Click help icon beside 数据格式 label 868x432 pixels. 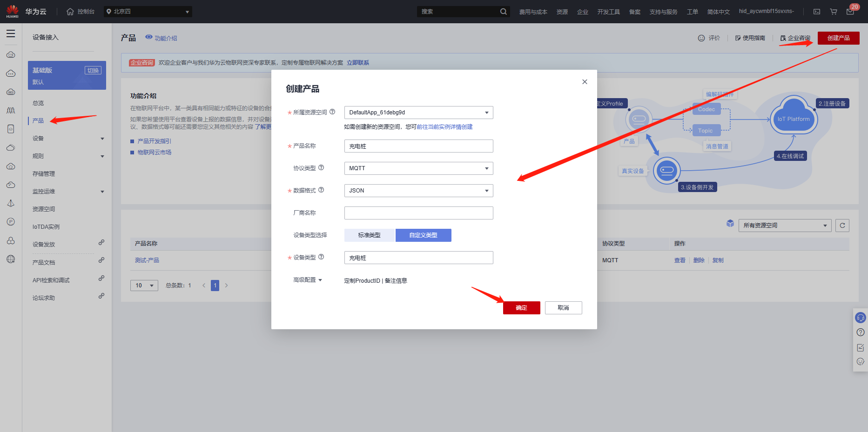click(x=321, y=190)
